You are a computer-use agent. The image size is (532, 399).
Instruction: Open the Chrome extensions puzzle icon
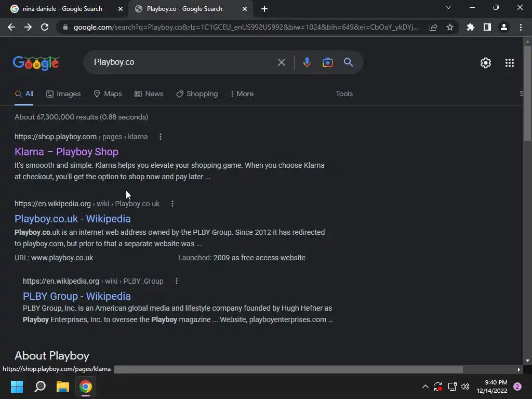(471, 27)
